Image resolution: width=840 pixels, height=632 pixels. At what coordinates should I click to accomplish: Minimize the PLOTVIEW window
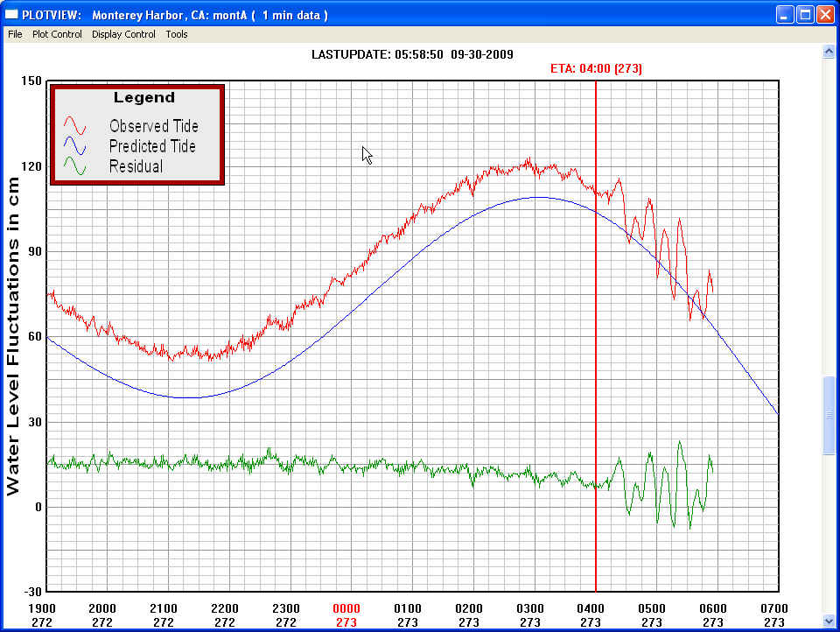[x=785, y=15]
